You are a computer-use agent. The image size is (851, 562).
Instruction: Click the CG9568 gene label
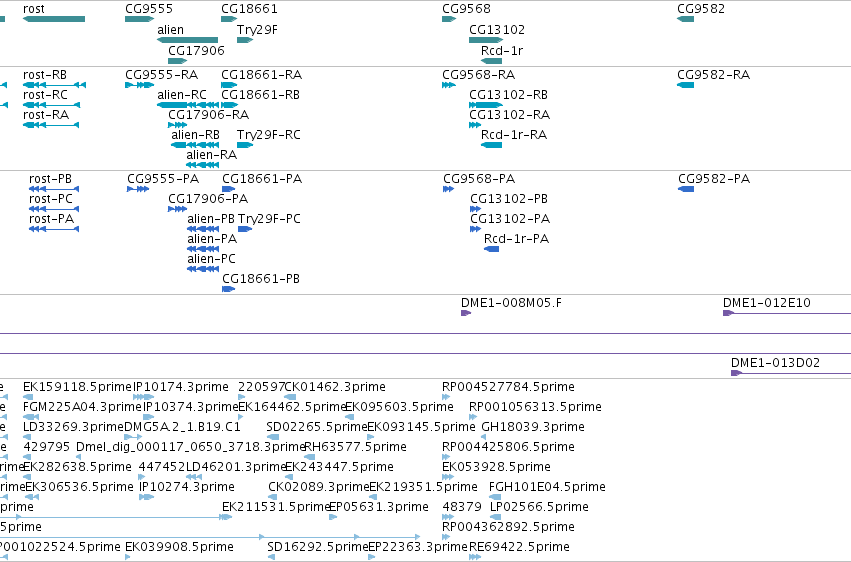(466, 9)
